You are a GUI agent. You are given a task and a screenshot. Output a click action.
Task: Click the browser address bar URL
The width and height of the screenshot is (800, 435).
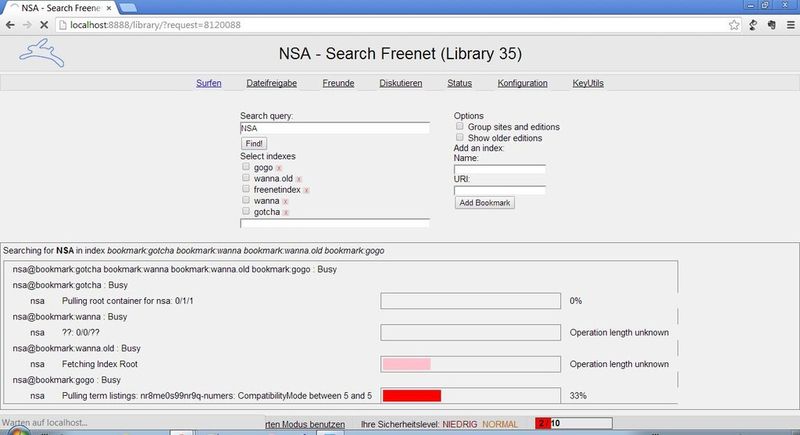(x=155, y=25)
